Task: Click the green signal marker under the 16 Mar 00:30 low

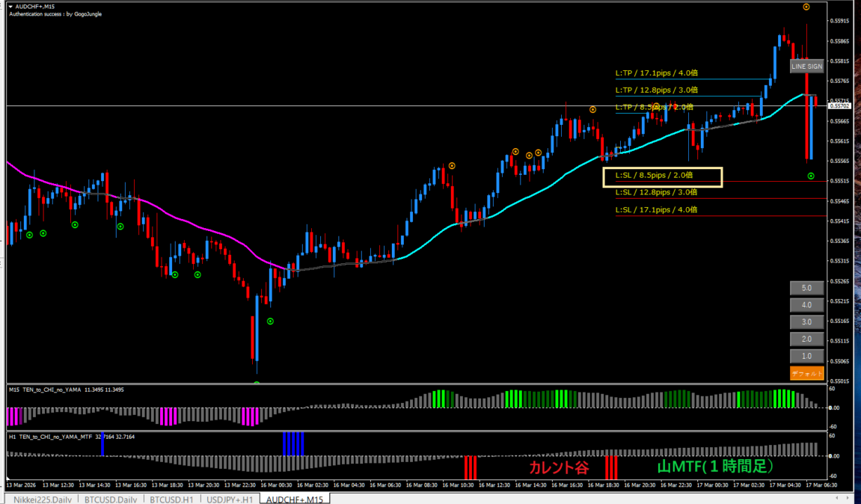Action: point(271,322)
